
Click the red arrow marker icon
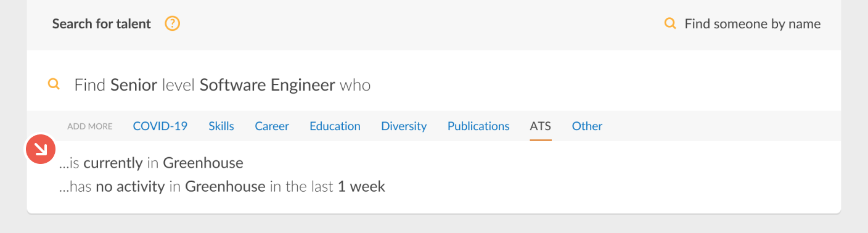[40, 149]
